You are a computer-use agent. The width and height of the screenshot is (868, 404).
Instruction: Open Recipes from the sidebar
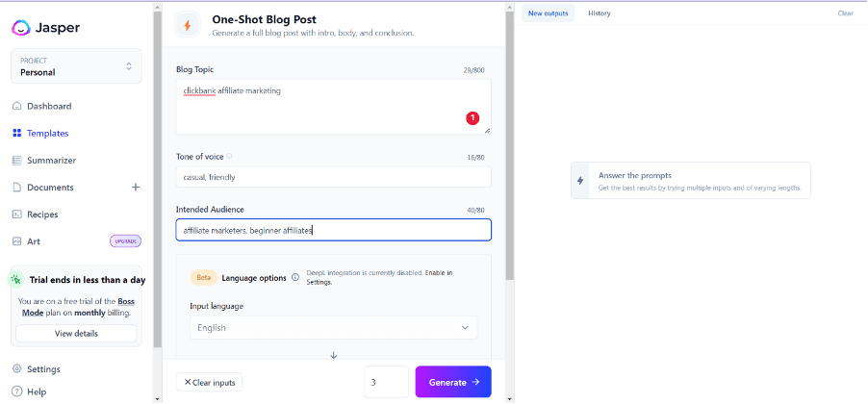(x=42, y=215)
